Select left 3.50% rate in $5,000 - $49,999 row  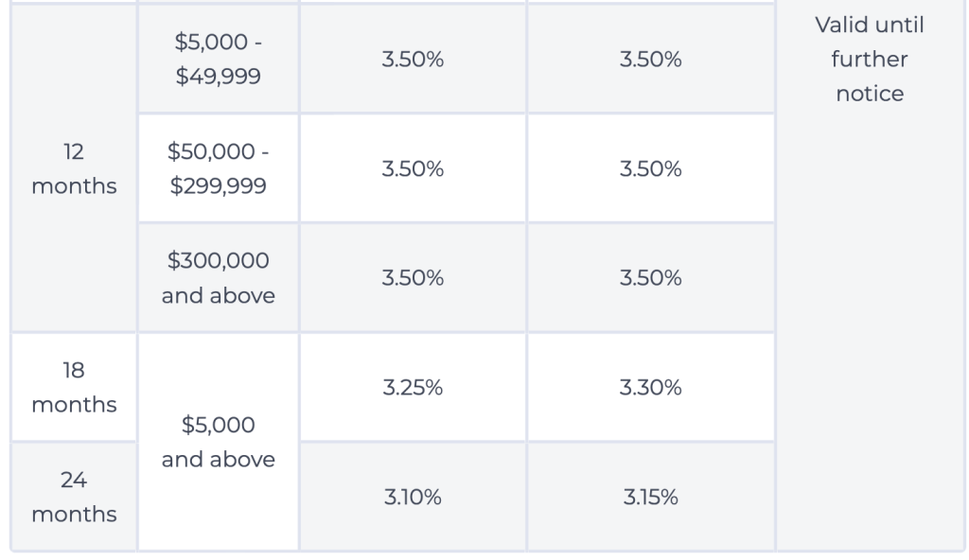(413, 60)
